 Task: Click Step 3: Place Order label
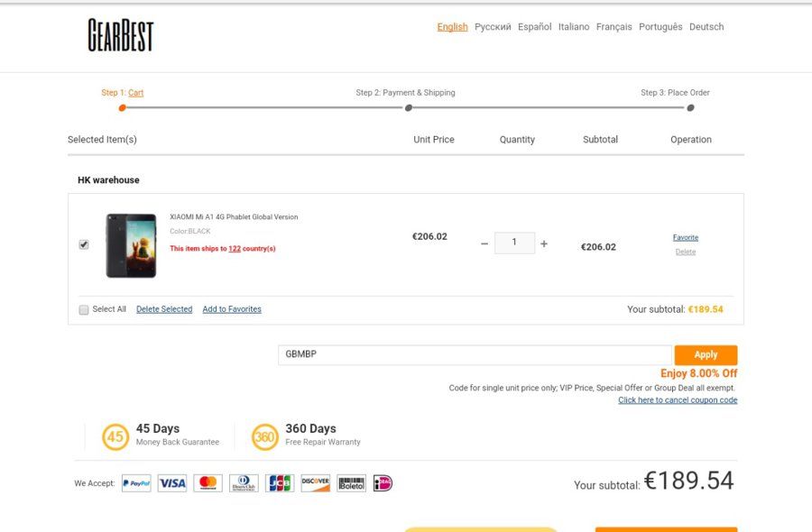pos(675,93)
